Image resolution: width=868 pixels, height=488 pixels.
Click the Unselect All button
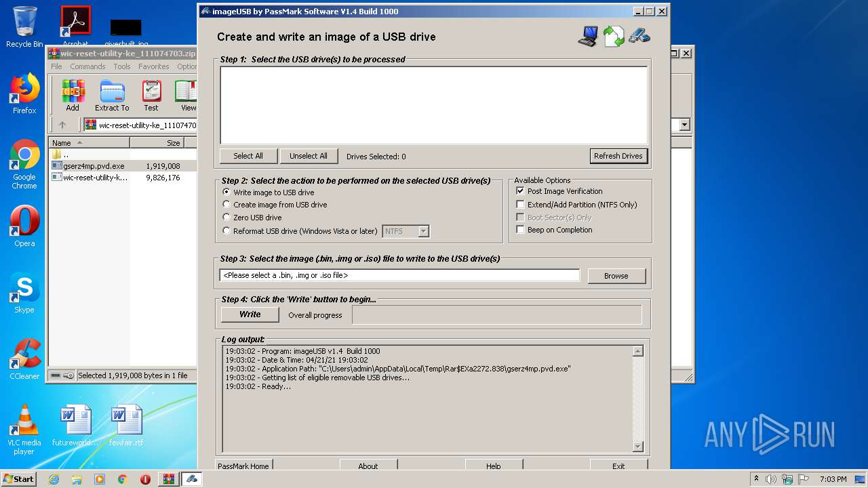point(309,156)
